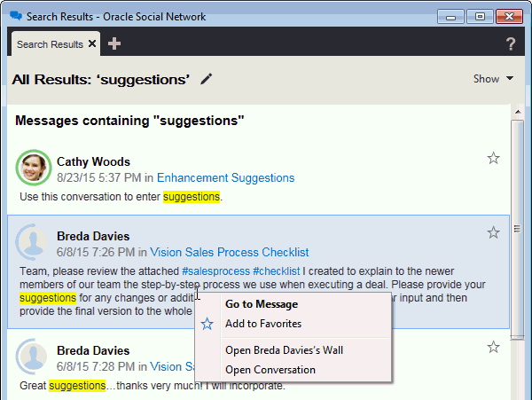Click the #checklist hashtag
532x400 pixels.
point(276,271)
